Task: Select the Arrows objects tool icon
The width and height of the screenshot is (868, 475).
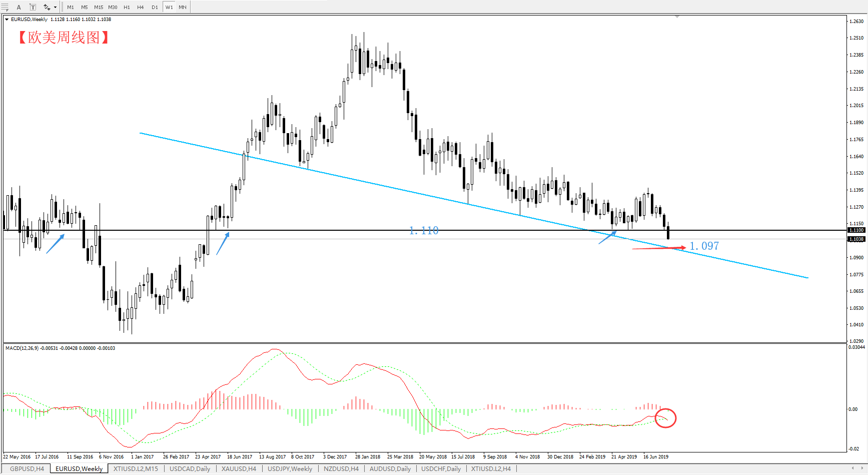Action: (x=47, y=7)
